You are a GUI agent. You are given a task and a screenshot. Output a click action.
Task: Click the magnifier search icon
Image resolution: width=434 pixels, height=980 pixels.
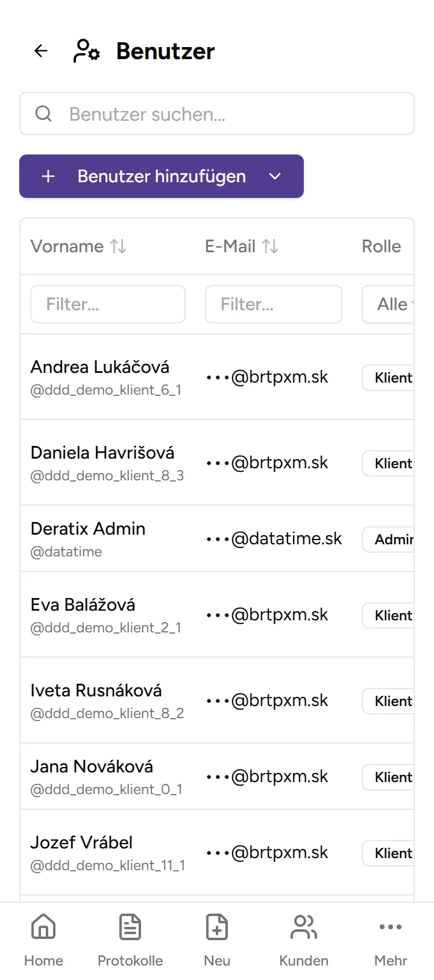click(x=43, y=113)
